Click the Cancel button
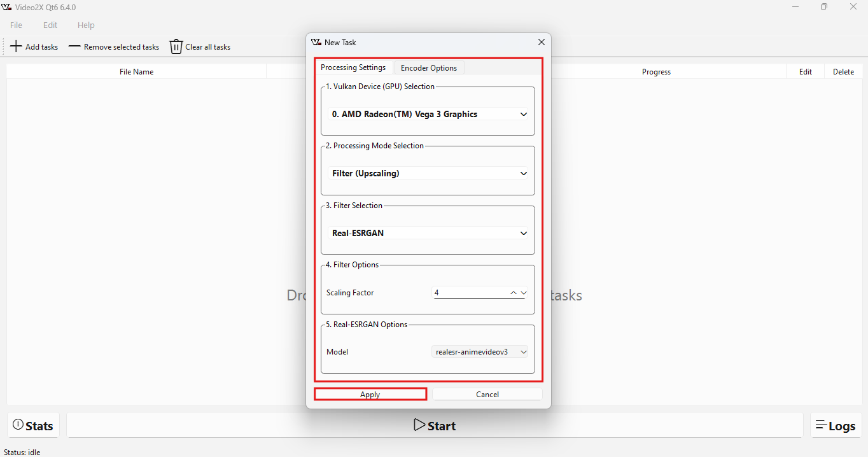868x457 pixels. pos(487,394)
